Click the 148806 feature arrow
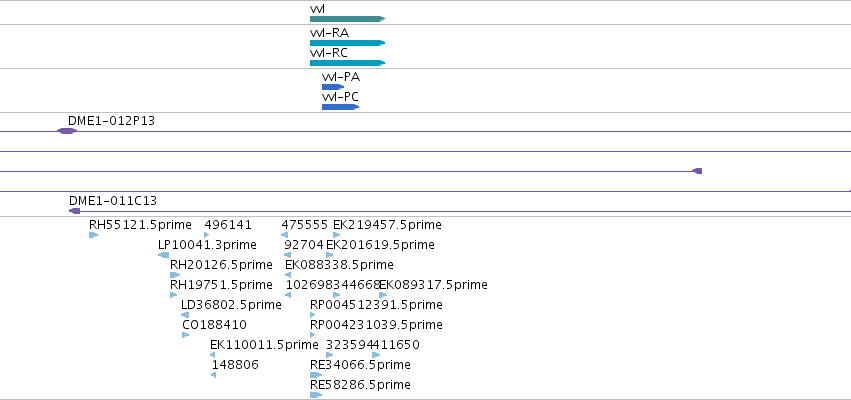The height and width of the screenshot is (400, 851). point(214,375)
